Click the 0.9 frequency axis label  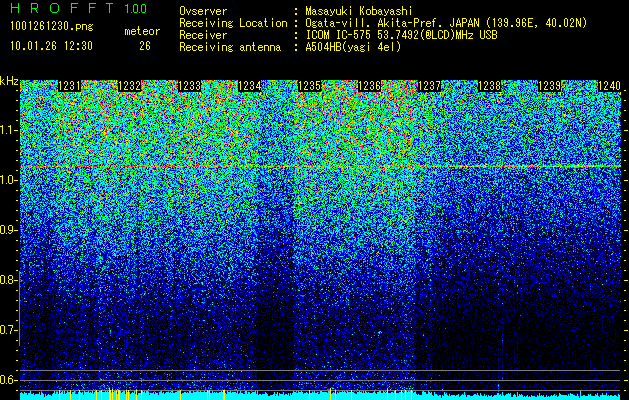9,230
